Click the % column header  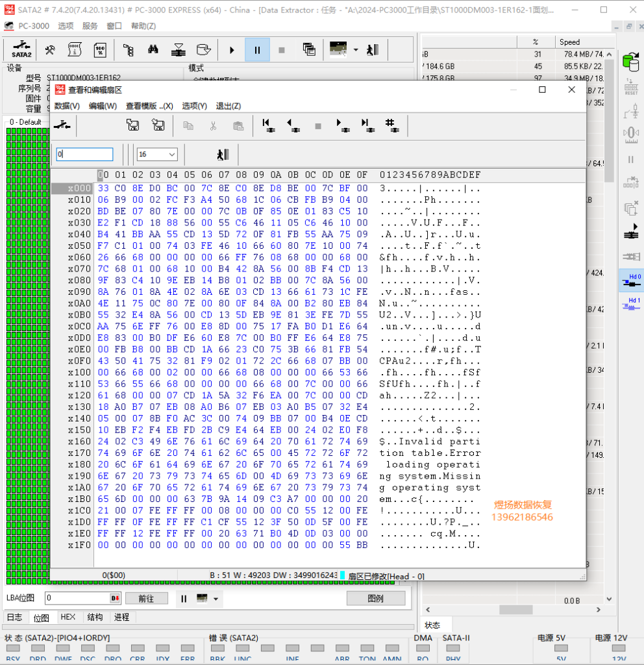tap(536, 42)
